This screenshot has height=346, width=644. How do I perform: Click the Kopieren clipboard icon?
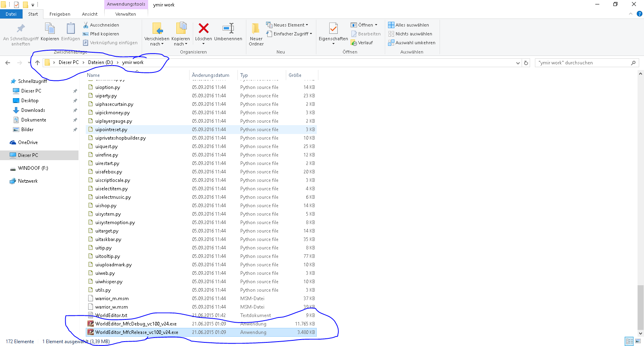click(50, 28)
